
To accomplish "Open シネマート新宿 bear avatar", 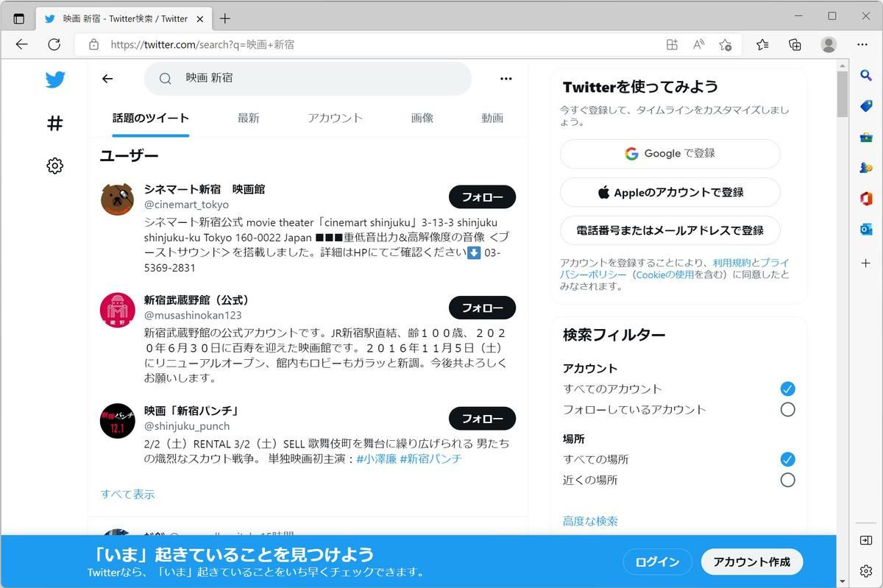I will [118, 199].
